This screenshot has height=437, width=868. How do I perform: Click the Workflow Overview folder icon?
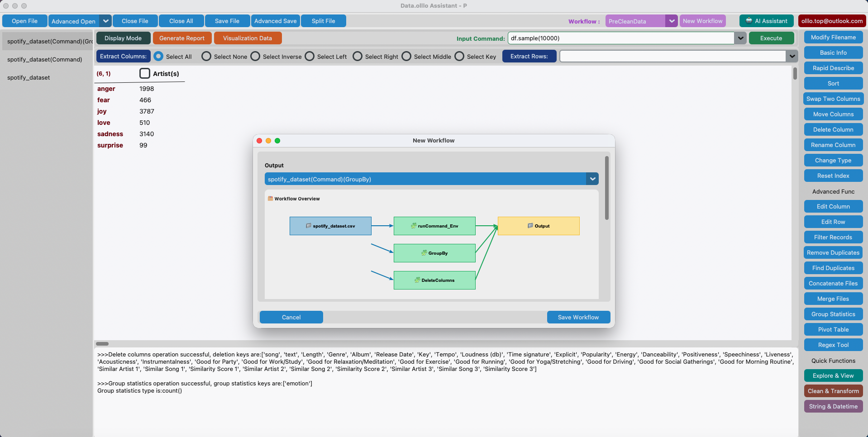[270, 198]
